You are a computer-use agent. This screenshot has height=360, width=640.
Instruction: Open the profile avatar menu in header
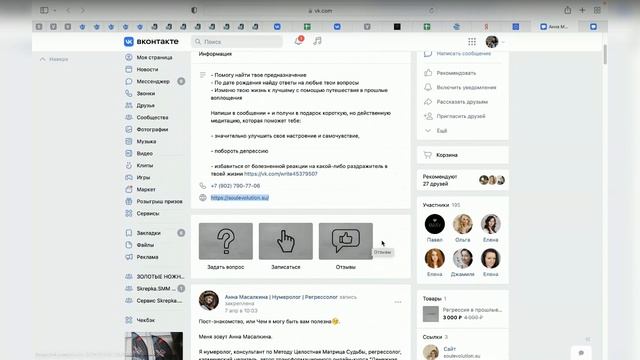pyautogui.click(x=494, y=41)
